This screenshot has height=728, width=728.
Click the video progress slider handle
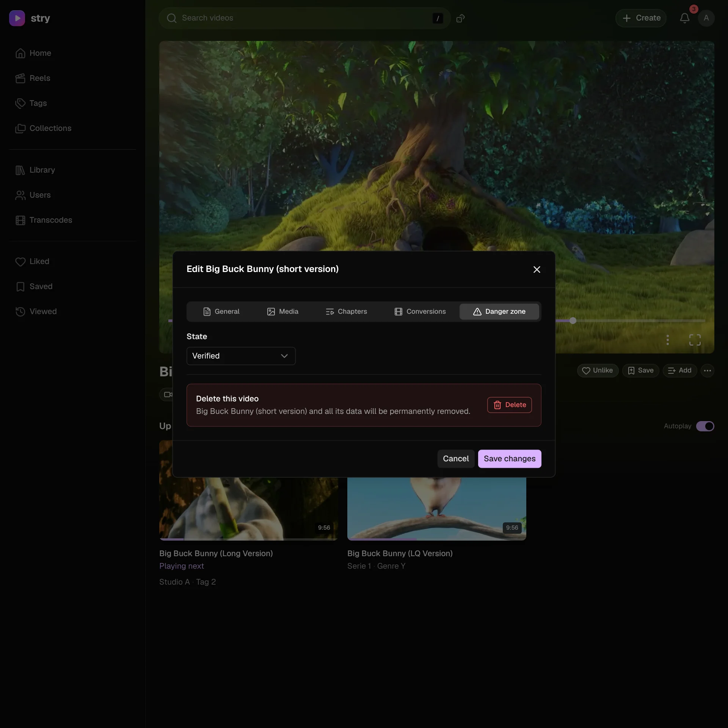pyautogui.click(x=573, y=321)
